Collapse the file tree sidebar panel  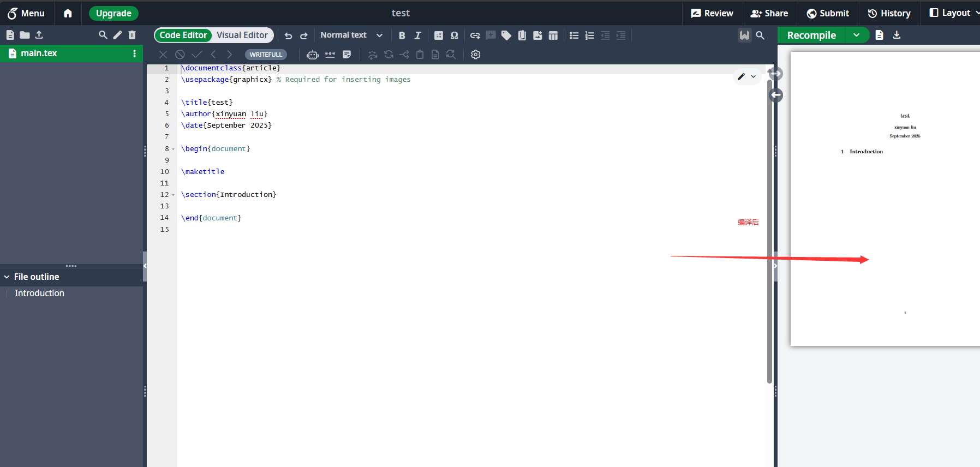(145, 266)
